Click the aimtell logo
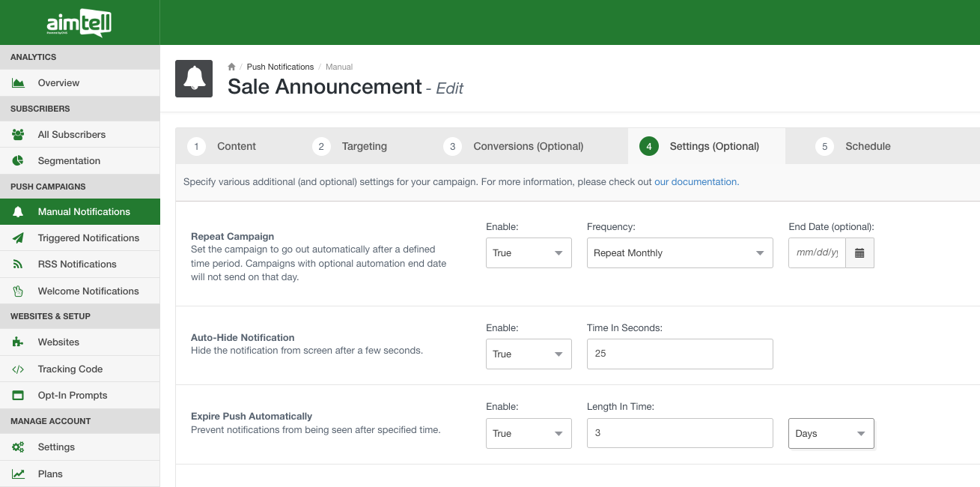This screenshot has height=487, width=980. [79, 24]
